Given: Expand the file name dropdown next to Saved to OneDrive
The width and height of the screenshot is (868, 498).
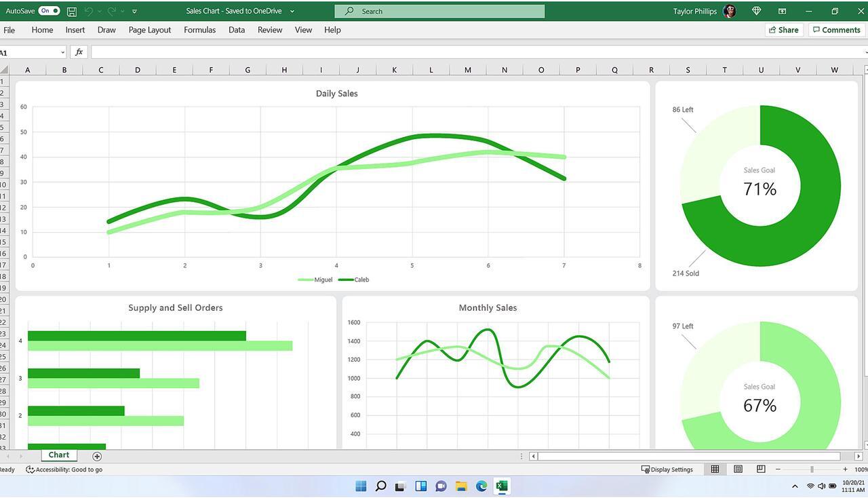Looking at the screenshot, I should click(292, 12).
